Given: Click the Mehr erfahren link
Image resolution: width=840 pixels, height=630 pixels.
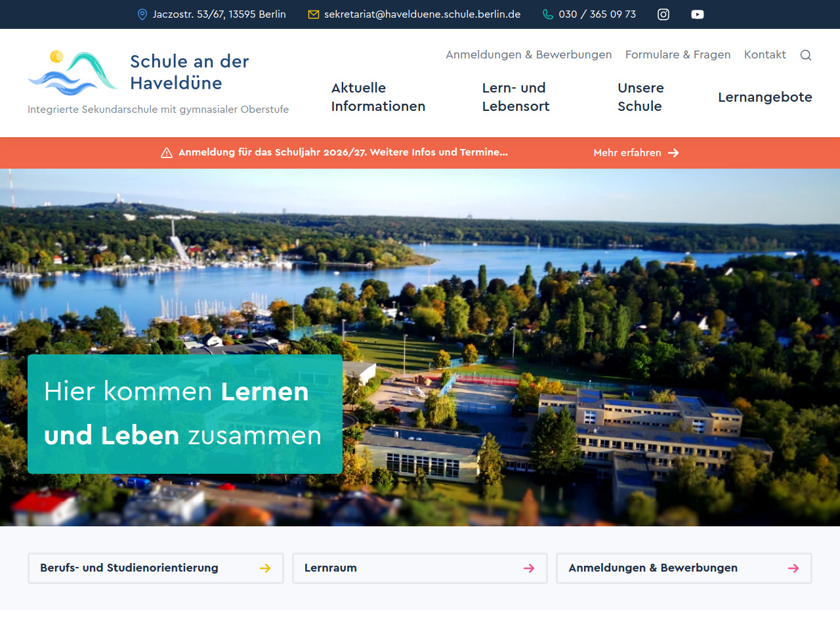Looking at the screenshot, I should (x=627, y=153).
